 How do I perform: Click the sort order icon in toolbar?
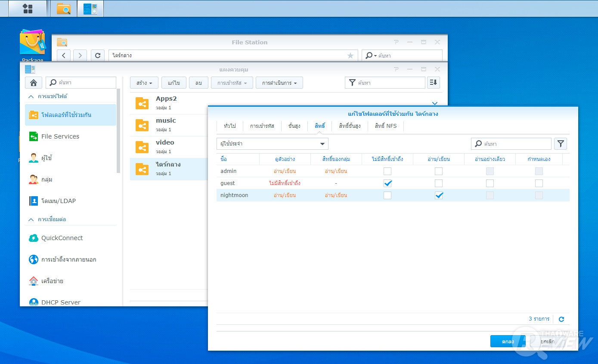tap(433, 83)
